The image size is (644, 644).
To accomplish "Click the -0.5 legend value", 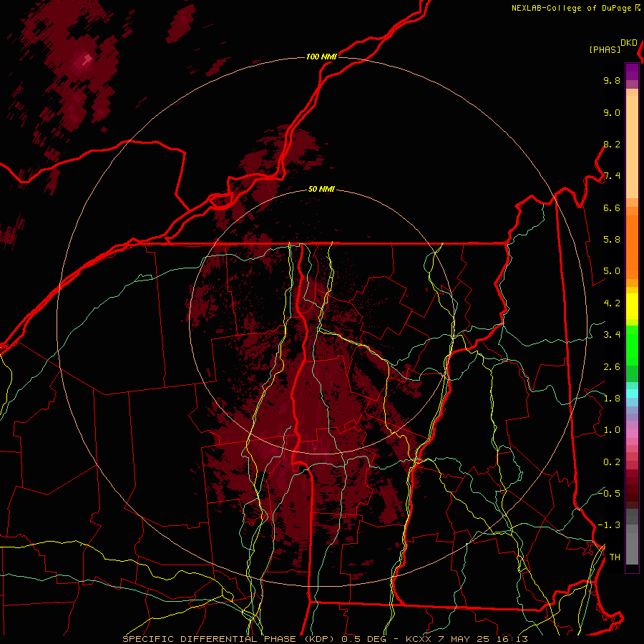I will coord(609,493).
